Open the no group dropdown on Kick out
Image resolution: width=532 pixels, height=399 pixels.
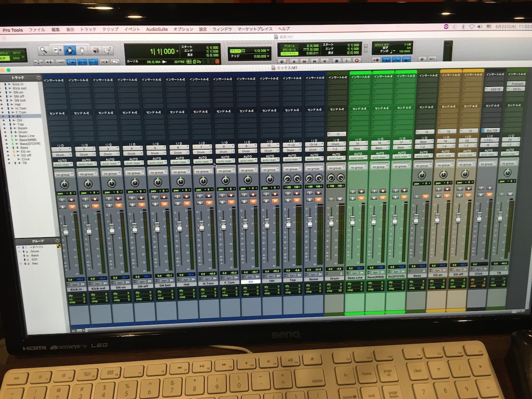click(x=87, y=174)
